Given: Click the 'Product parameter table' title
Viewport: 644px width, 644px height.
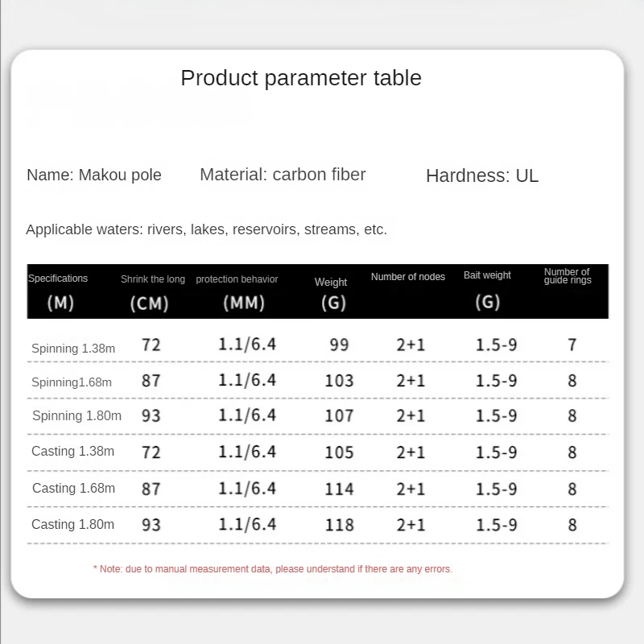Looking at the screenshot, I should pos(301,78).
